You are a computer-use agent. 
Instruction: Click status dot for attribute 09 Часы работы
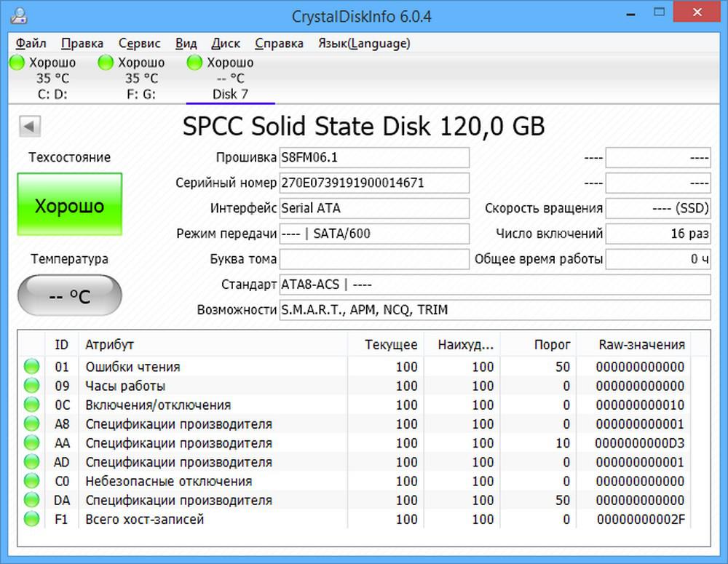31,386
